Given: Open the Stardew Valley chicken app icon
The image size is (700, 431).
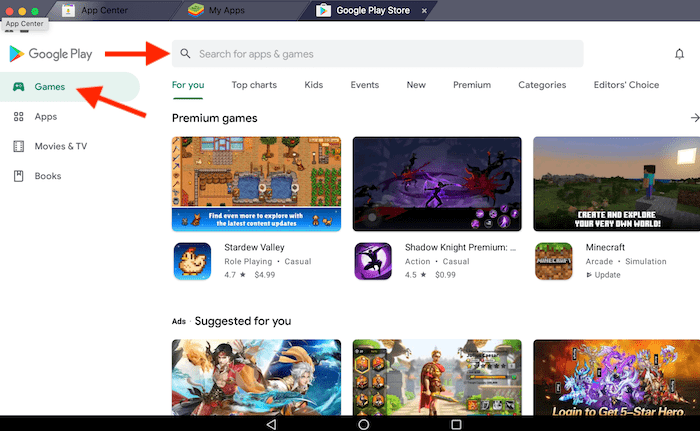Looking at the screenshot, I should coord(192,261).
